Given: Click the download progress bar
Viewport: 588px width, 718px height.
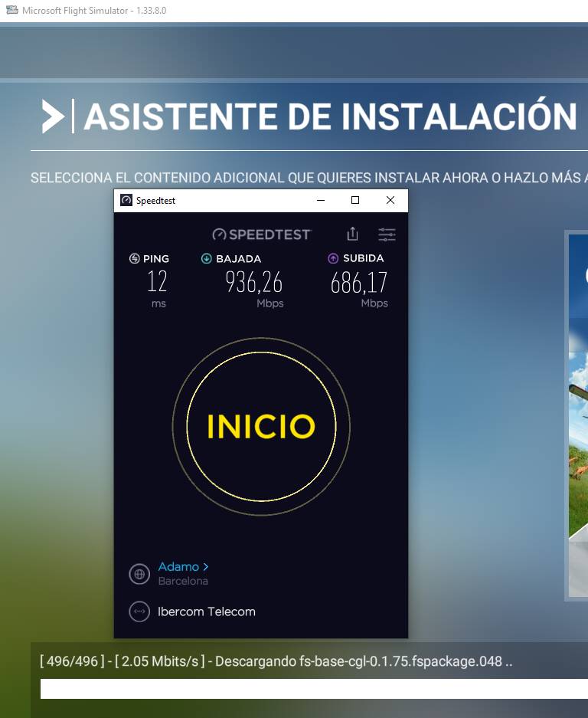Looking at the screenshot, I should (x=314, y=689).
